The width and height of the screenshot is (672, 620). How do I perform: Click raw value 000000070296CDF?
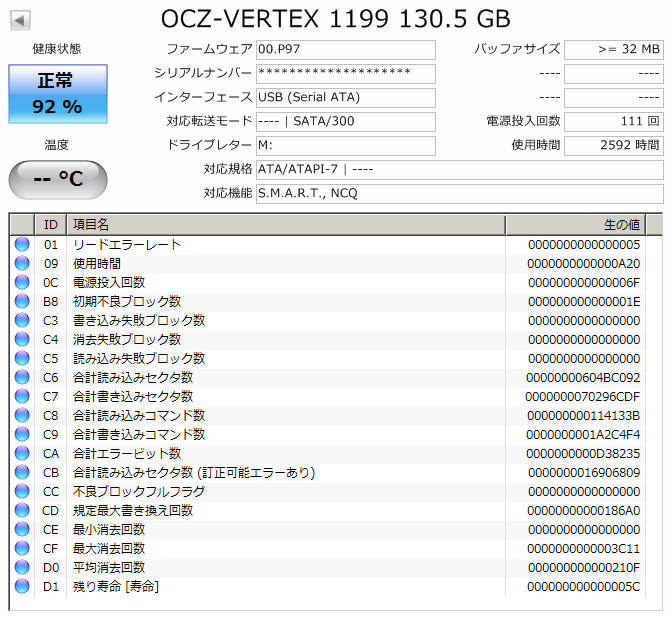pyautogui.click(x=583, y=397)
